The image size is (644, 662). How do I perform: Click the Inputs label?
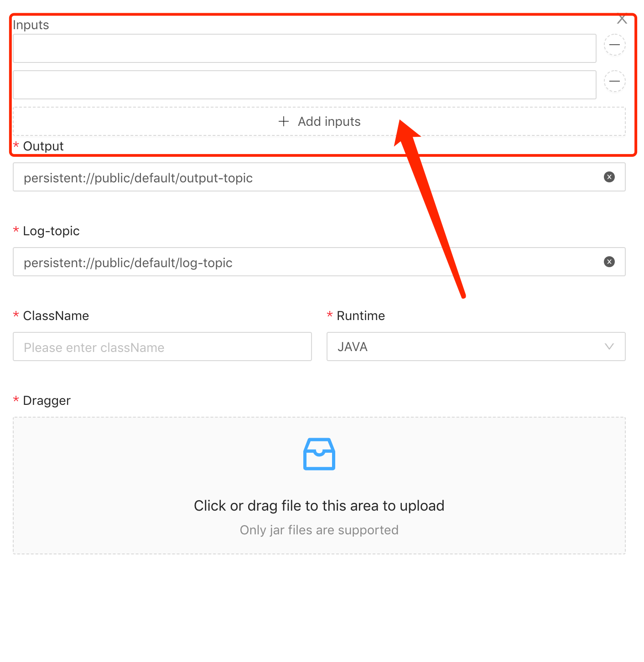click(x=31, y=25)
